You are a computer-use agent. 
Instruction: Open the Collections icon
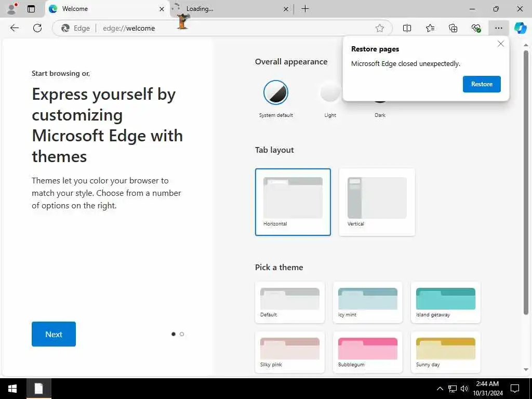click(x=453, y=28)
